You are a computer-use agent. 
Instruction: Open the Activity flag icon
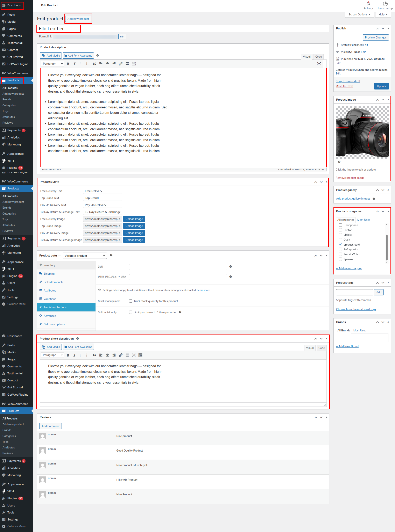coord(368,4)
